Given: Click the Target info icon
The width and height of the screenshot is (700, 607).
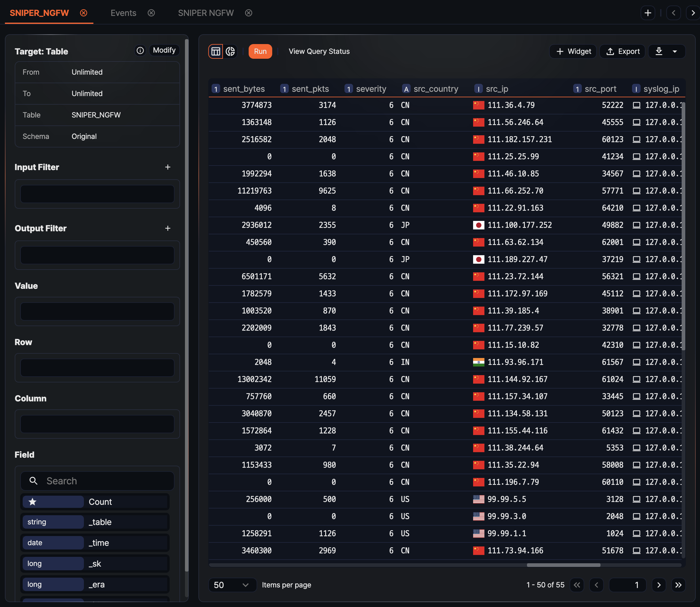Looking at the screenshot, I should 140,50.
